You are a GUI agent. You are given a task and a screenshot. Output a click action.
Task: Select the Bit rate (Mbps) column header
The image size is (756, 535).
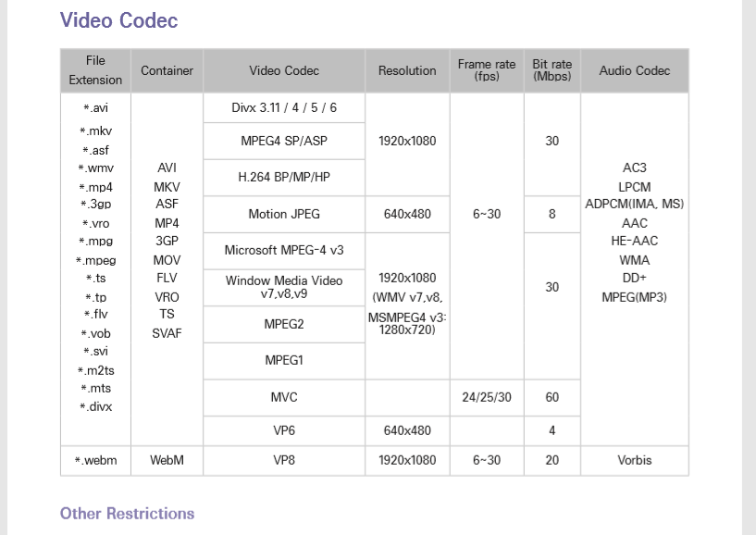pos(552,70)
